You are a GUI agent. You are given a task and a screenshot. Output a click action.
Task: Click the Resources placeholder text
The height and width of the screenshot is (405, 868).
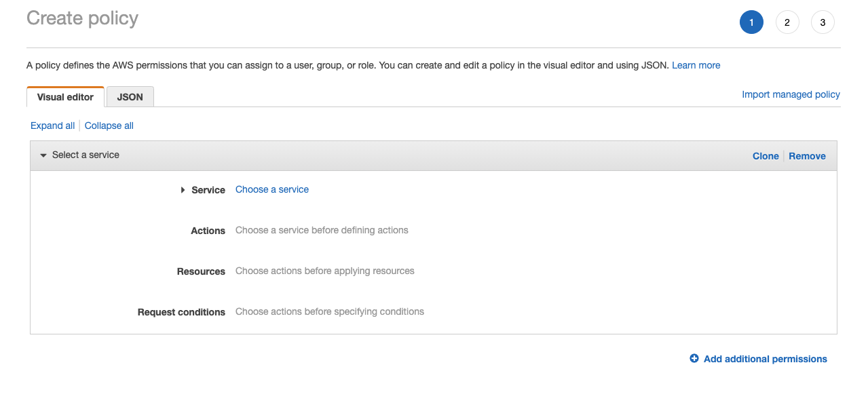(x=325, y=271)
